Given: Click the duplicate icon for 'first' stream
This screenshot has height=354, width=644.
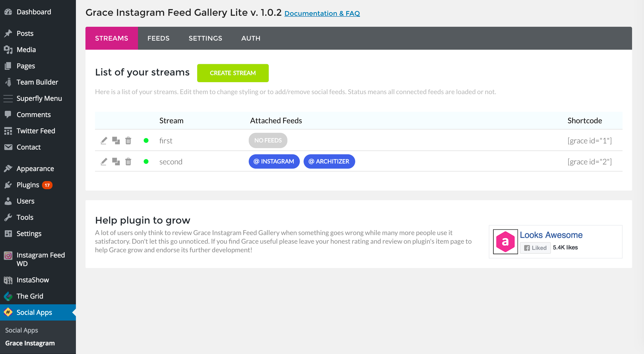Looking at the screenshot, I should 116,140.
